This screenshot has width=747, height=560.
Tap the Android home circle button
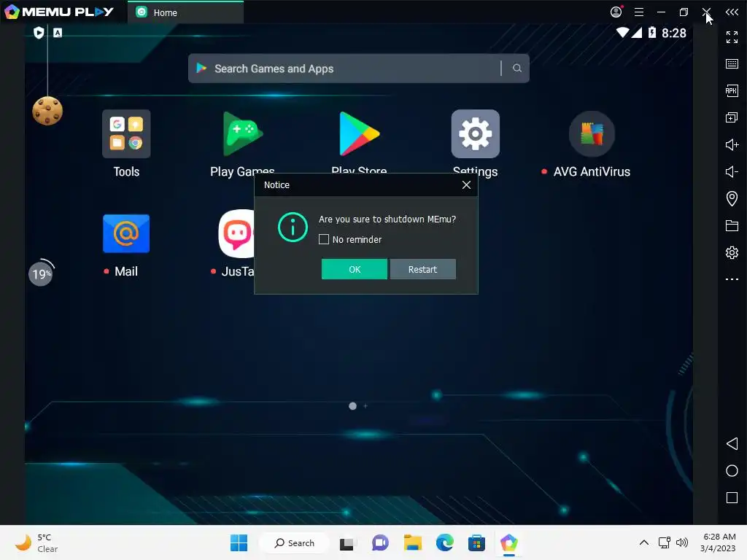[x=732, y=471]
